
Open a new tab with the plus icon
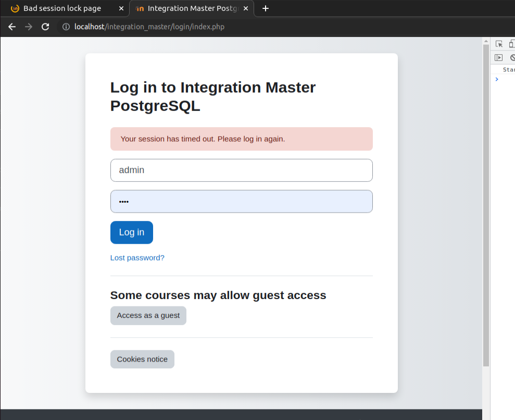266,8
